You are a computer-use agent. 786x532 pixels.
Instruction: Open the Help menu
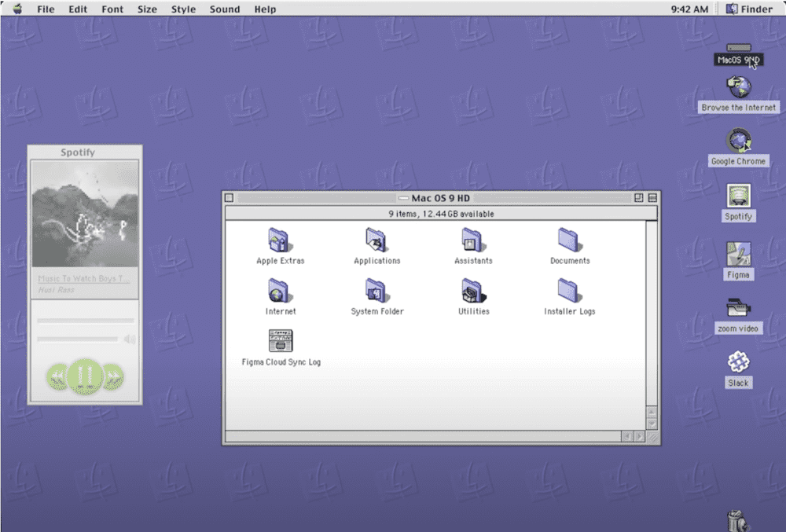[265, 9]
